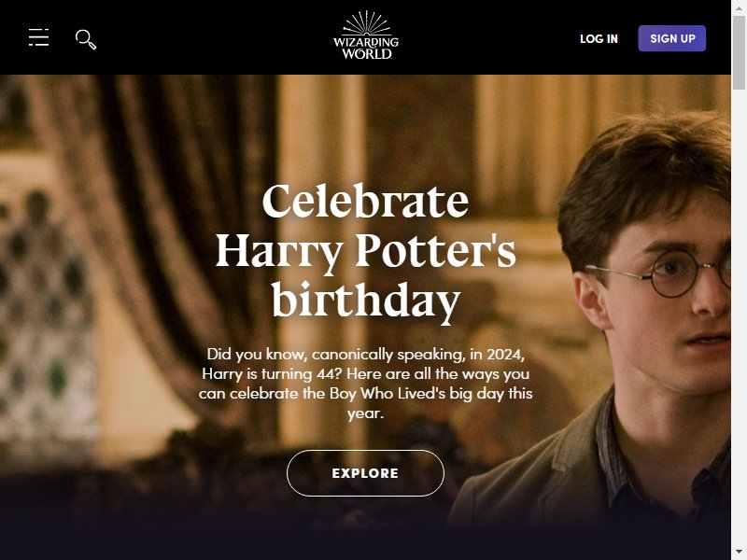
Task: Open the hamburger navigation menu
Action: tap(38, 37)
